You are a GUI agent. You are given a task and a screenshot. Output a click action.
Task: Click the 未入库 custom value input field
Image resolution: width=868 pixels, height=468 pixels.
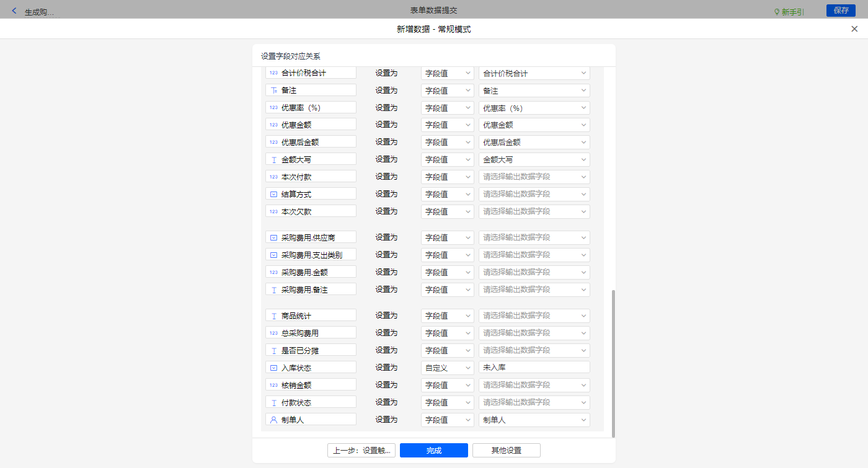click(534, 368)
